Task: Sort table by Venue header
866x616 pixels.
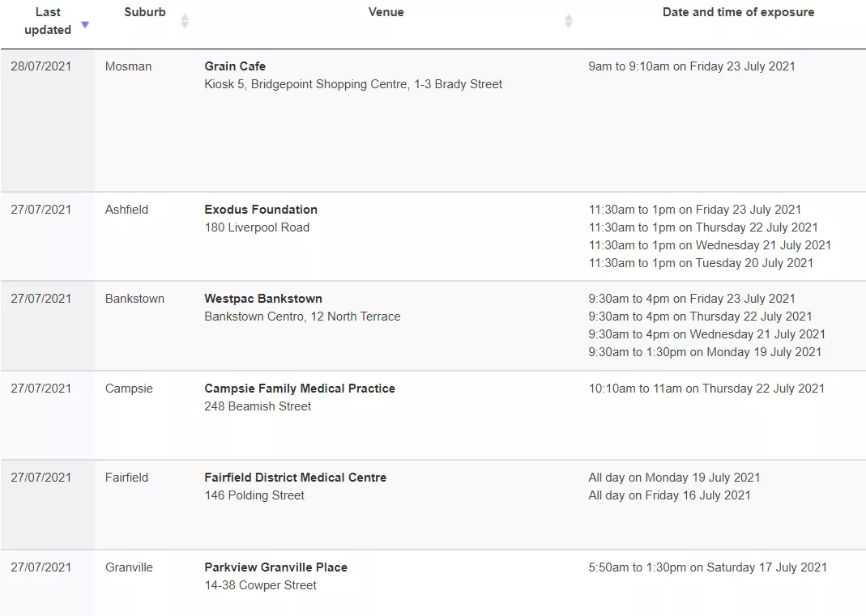Action: 386,12
